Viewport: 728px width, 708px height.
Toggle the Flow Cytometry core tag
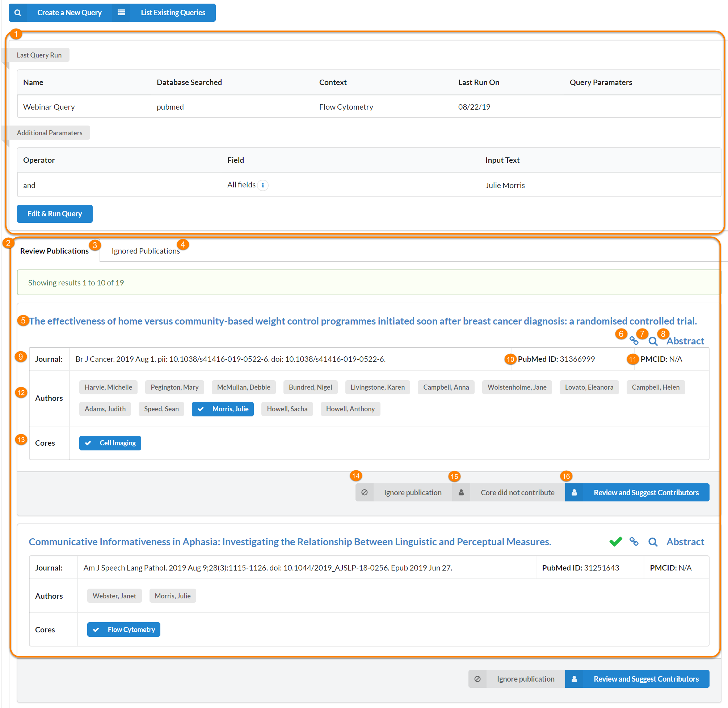tap(123, 629)
